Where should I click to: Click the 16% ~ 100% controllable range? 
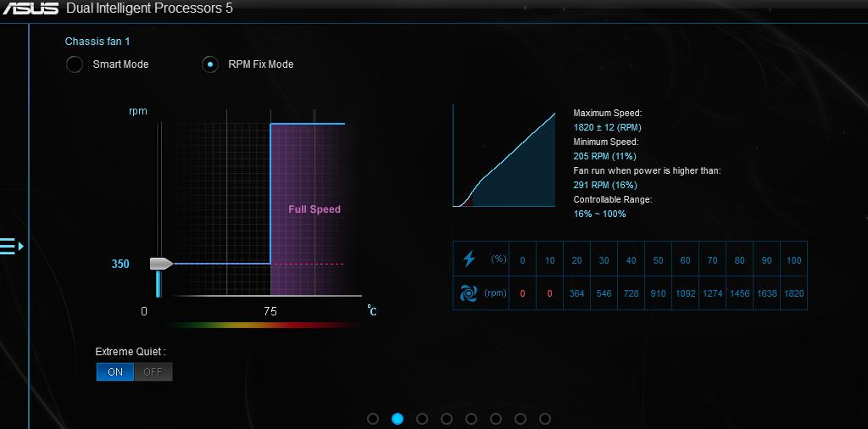tap(599, 214)
